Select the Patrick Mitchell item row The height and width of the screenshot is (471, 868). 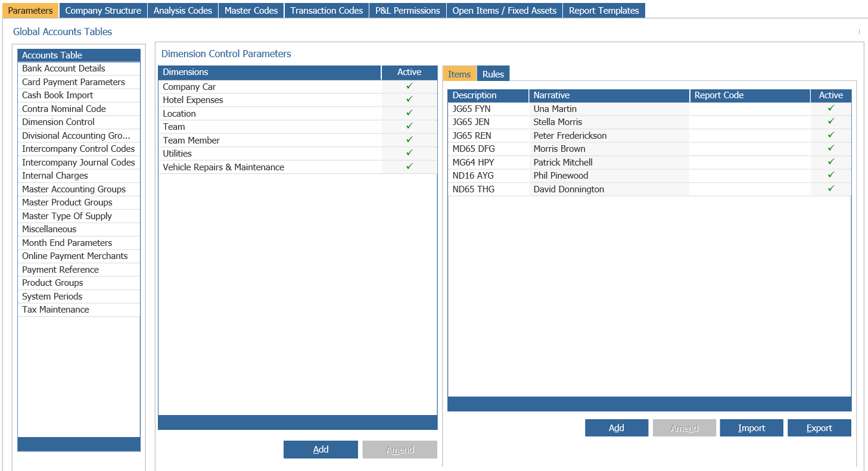563,162
